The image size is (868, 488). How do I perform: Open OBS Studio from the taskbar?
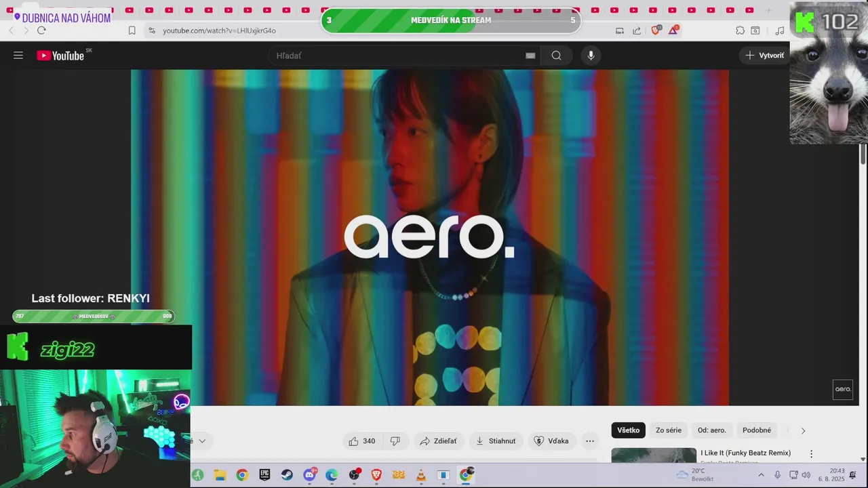pos(354,475)
